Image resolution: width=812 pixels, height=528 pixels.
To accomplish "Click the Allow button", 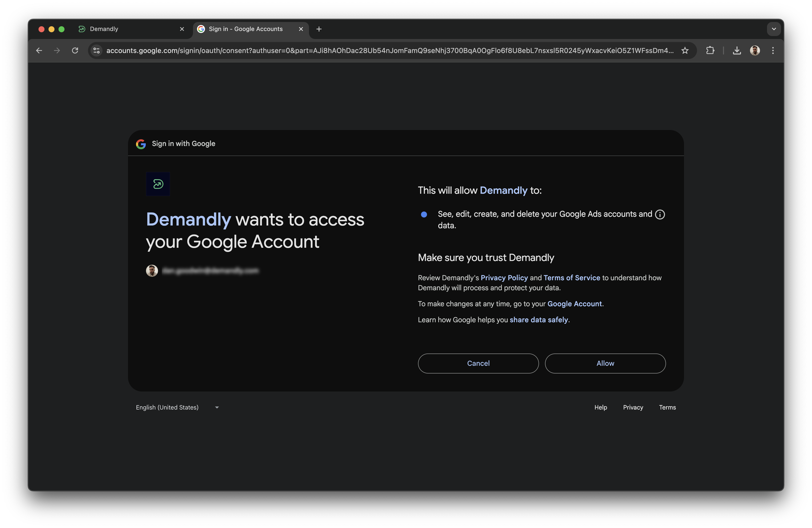I will point(605,363).
